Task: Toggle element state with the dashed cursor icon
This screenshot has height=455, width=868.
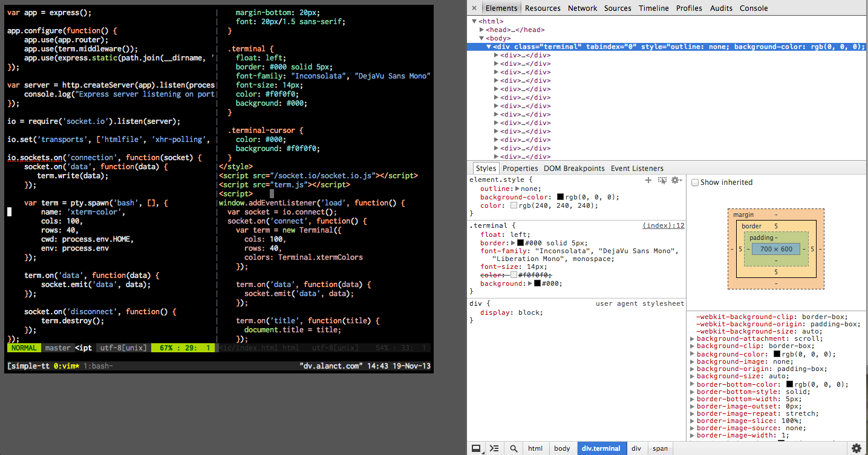Action: tap(662, 180)
